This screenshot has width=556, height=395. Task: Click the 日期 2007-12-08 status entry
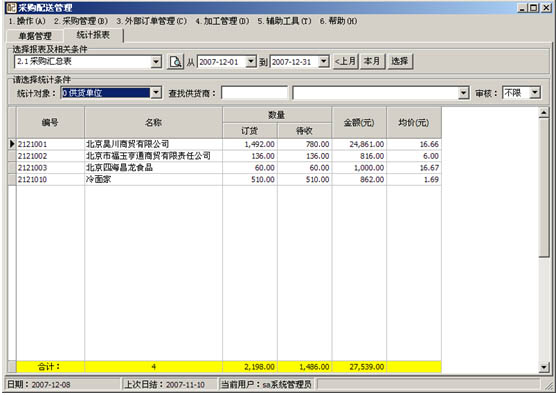pyautogui.click(x=63, y=384)
